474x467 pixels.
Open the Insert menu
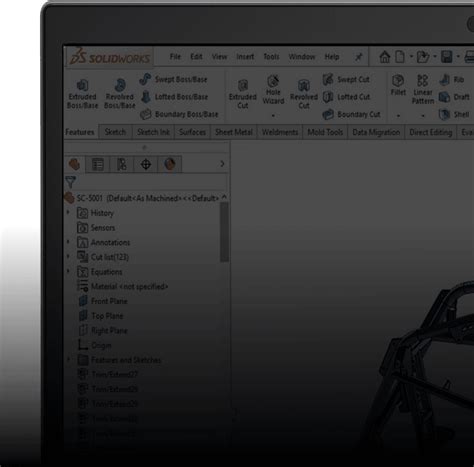tap(245, 57)
